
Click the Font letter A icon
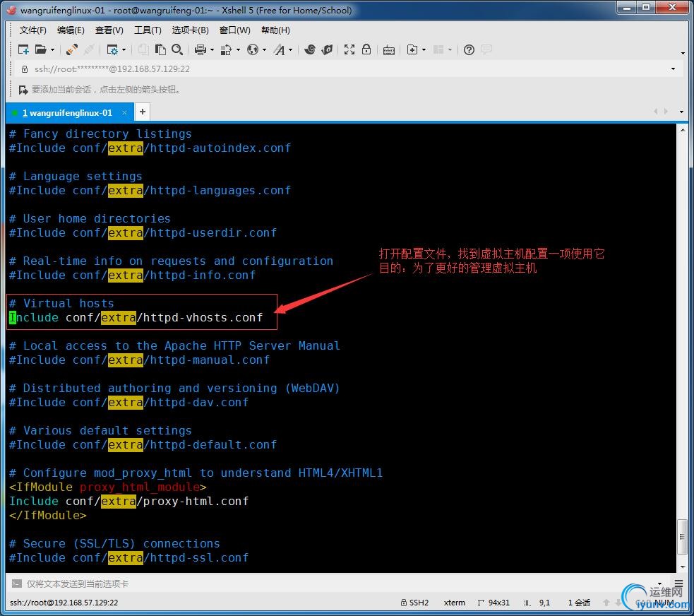[x=280, y=49]
